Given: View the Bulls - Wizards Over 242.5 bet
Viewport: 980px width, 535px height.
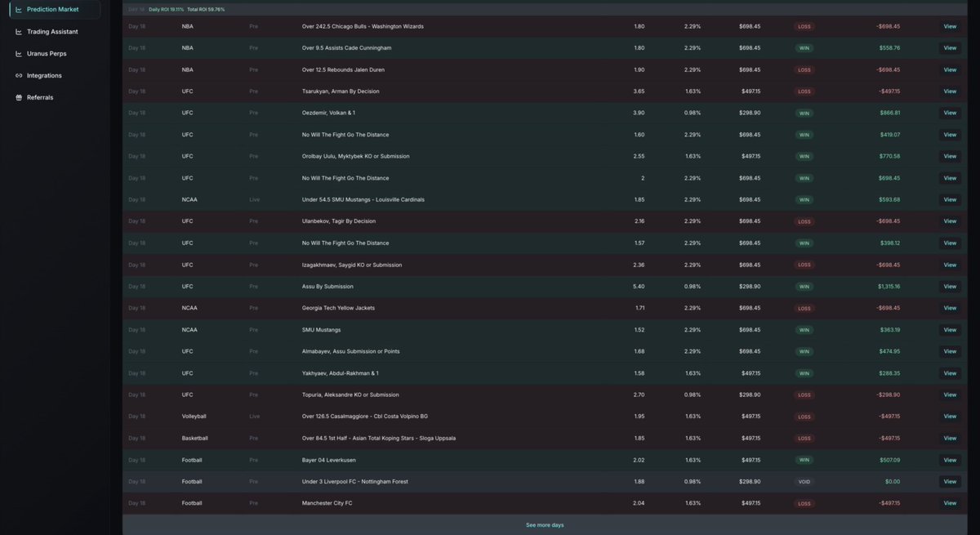Looking at the screenshot, I should point(950,26).
